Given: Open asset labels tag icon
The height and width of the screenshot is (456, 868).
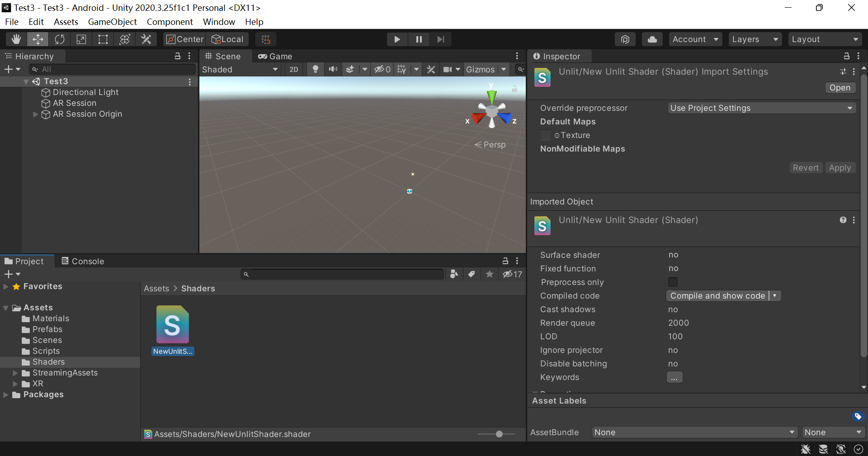Looking at the screenshot, I should tap(858, 416).
